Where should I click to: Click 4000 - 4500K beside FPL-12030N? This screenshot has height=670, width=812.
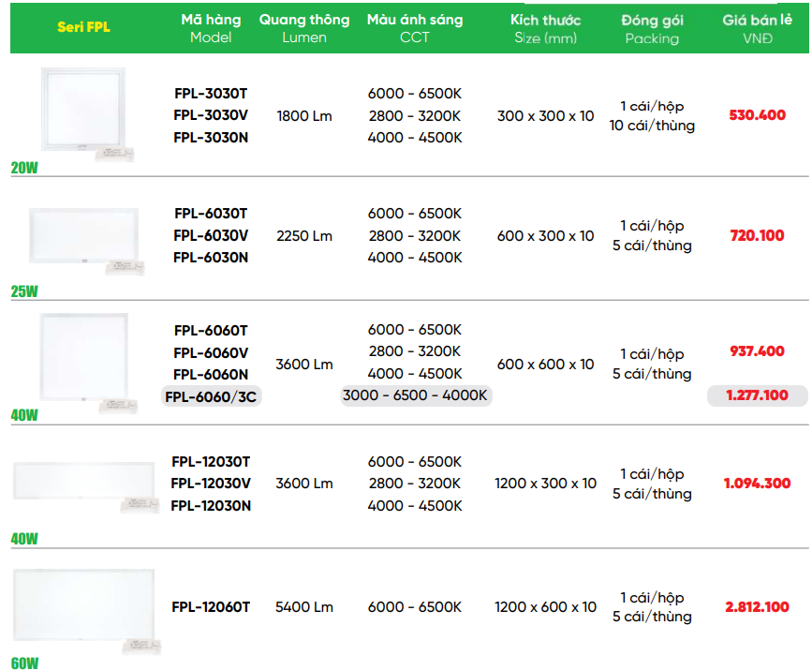click(415, 506)
